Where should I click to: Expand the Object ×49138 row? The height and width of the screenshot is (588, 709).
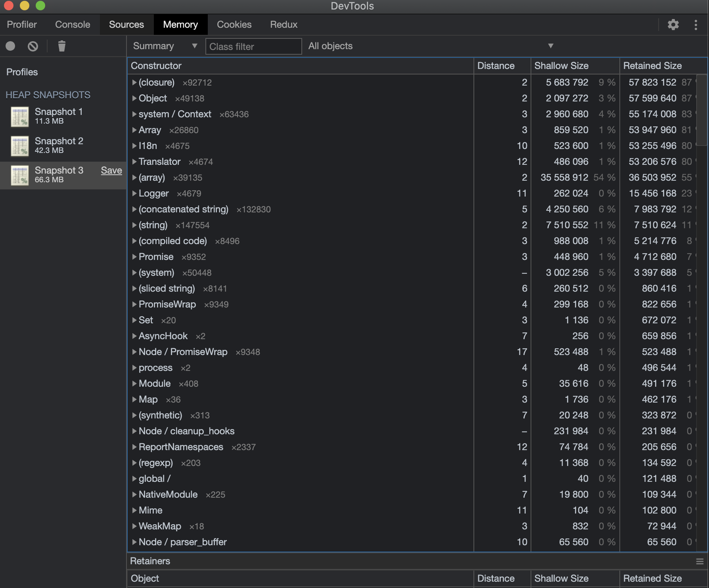pyautogui.click(x=134, y=98)
